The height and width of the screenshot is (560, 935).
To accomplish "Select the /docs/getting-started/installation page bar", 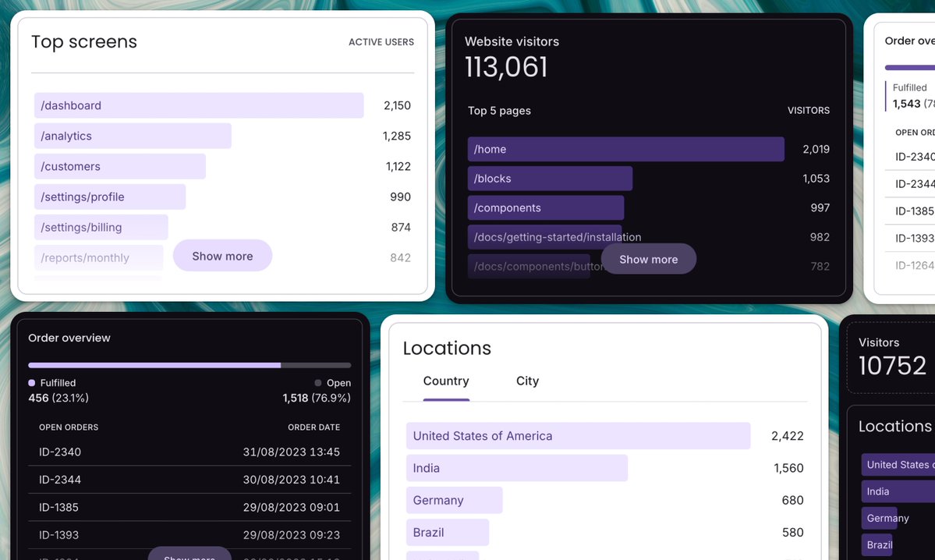I will [544, 237].
